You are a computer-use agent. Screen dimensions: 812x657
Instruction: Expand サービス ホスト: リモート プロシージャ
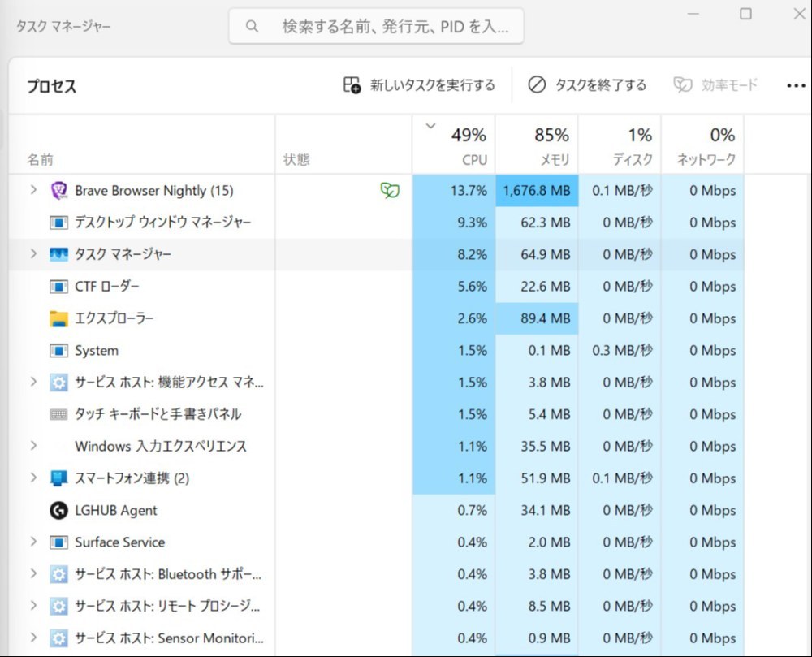[x=33, y=605]
